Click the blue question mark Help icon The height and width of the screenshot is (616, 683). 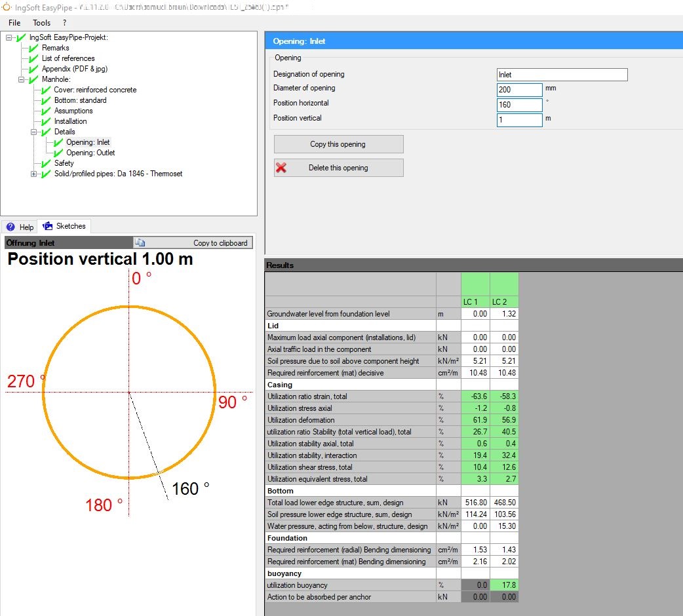[x=10, y=227]
